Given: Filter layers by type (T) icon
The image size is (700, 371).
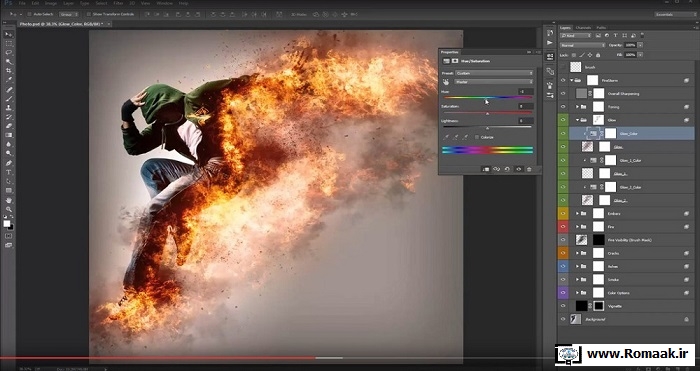Looking at the screenshot, I should 615,35.
